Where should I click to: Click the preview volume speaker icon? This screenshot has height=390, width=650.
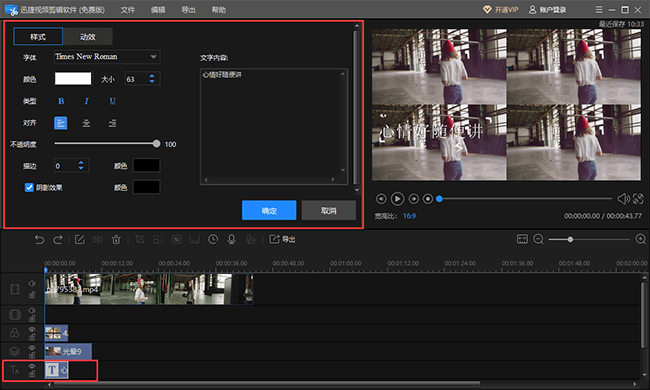[x=623, y=199]
